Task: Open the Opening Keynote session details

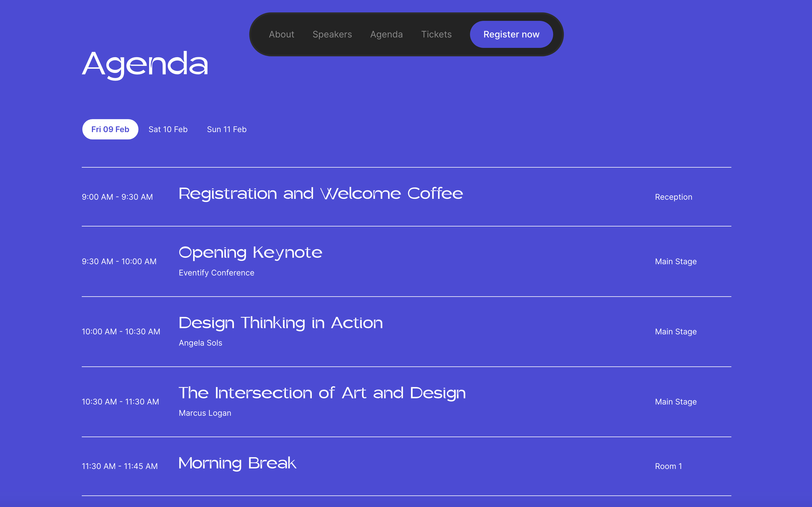Action: coord(250,252)
